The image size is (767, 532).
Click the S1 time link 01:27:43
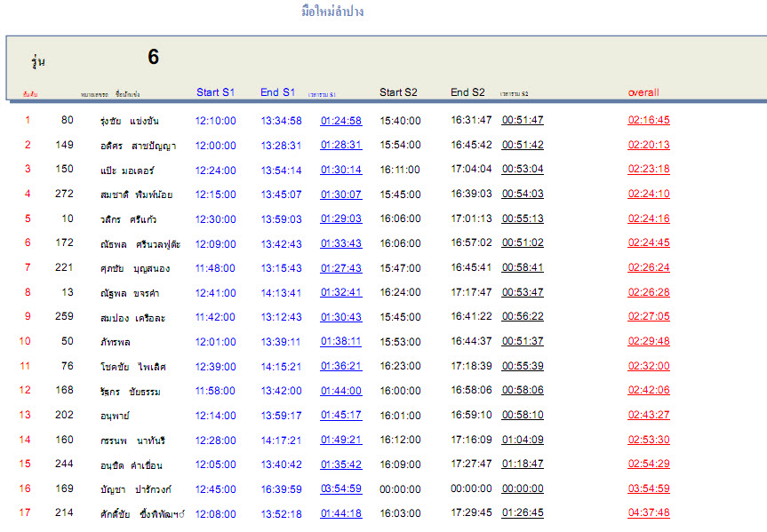coord(341,268)
